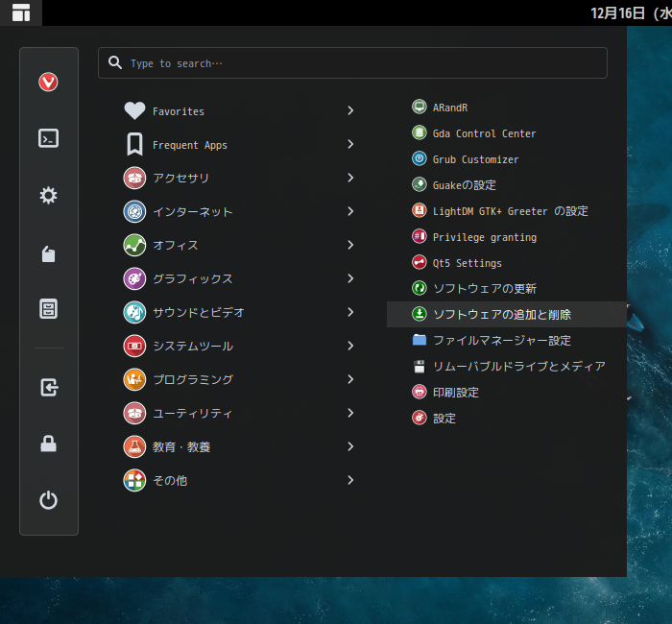
Task: Select the システムツール category label
Action: click(x=193, y=346)
